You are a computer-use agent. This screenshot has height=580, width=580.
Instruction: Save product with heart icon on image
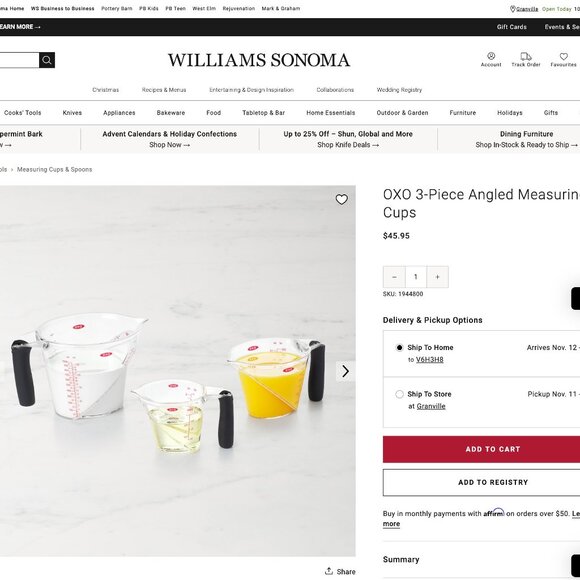[x=341, y=199]
